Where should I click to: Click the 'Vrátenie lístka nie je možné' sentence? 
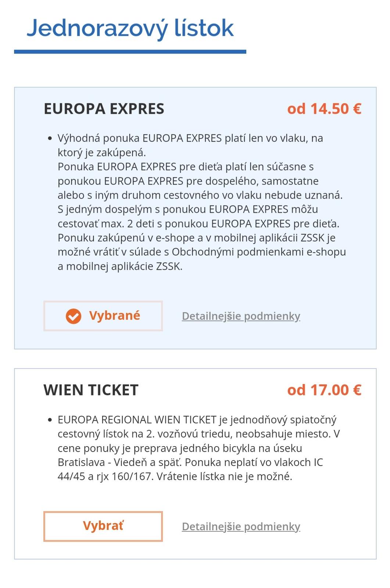[224, 477]
